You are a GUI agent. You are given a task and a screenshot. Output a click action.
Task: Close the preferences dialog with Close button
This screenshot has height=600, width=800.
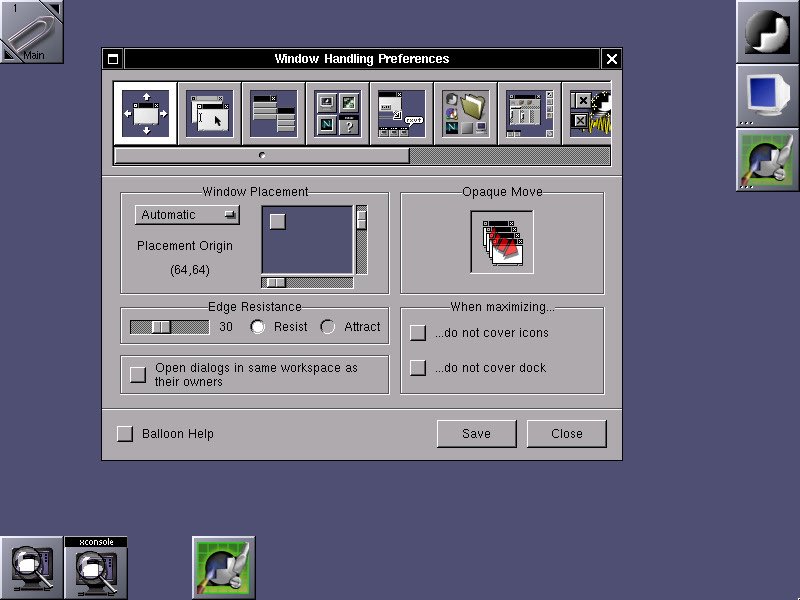(566, 433)
